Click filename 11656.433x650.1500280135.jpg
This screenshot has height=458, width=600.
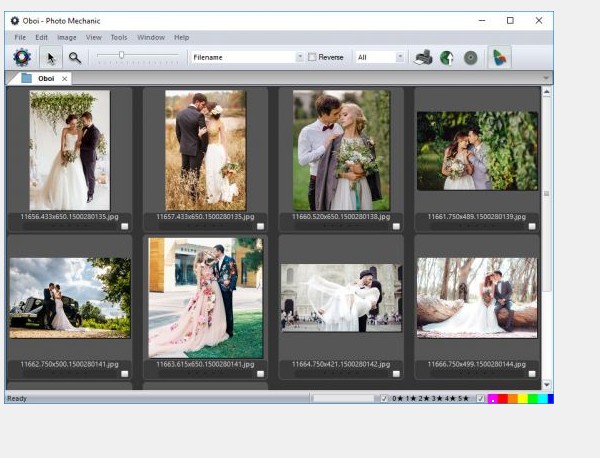click(70, 217)
